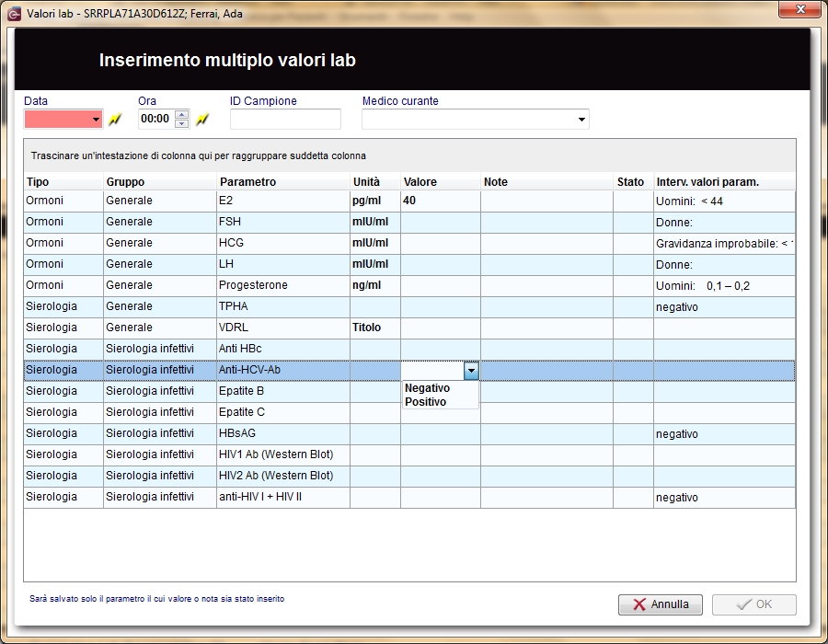Click the 'Uomini: 0,1 – 0,2' interval cell
The width and height of the screenshot is (828, 644).
(725, 285)
